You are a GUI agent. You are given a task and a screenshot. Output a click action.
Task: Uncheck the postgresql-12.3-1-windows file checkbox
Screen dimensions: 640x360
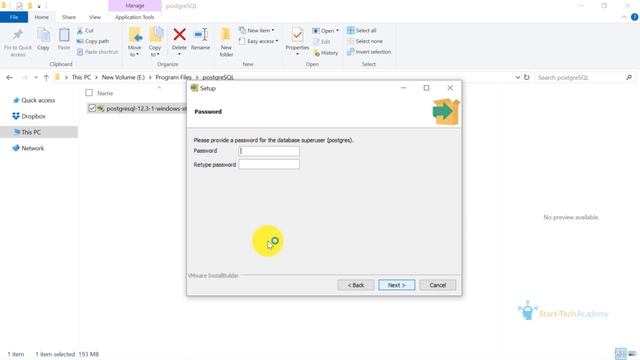click(x=92, y=108)
